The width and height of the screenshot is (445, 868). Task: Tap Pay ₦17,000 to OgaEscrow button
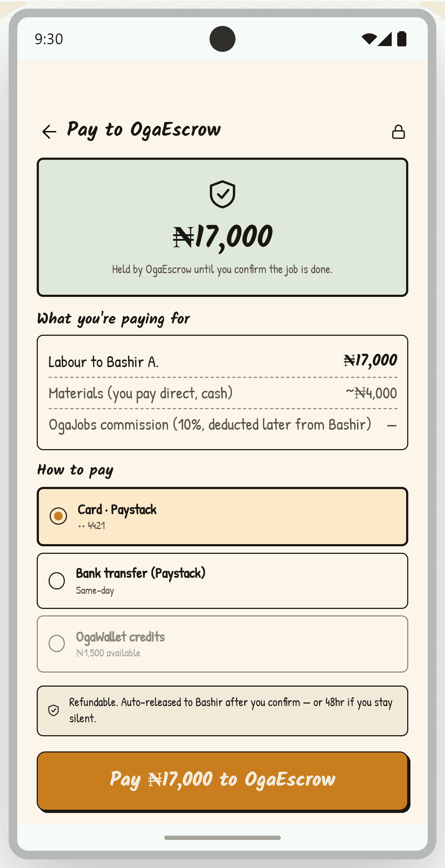coord(223,781)
